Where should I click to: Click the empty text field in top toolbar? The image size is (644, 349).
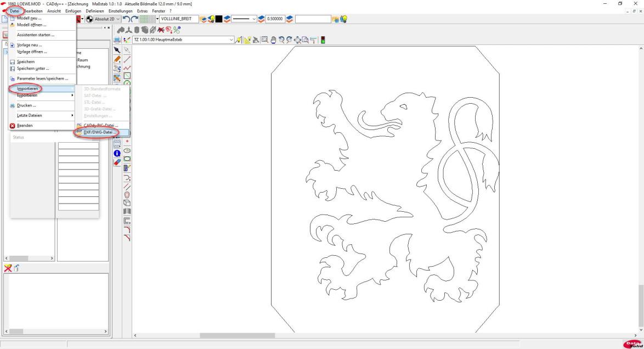tap(313, 19)
